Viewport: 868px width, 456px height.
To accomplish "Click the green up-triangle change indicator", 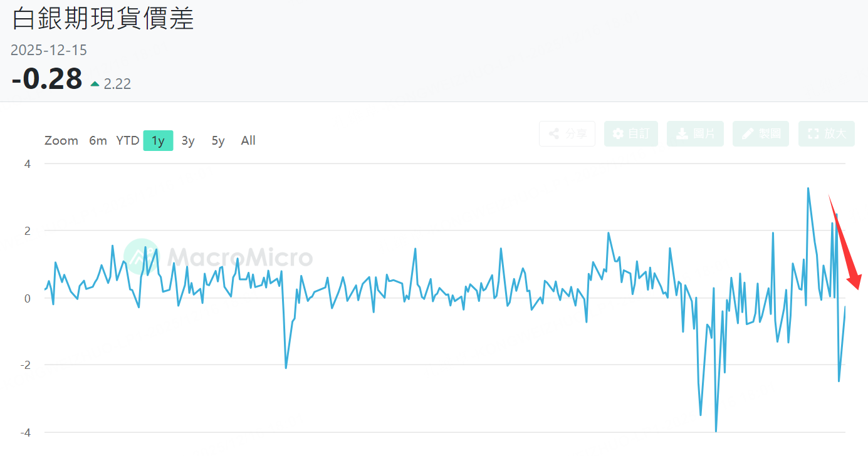I will pos(95,84).
